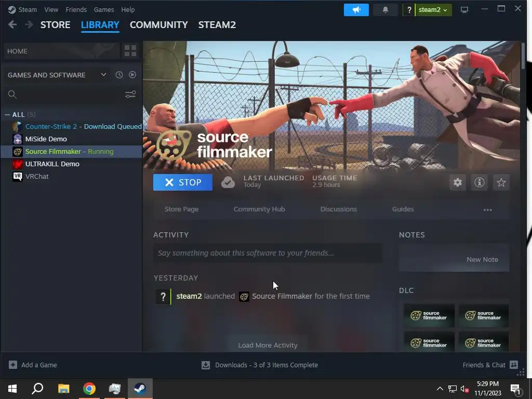Image resolution: width=532 pixels, height=399 pixels.
Task: Click steam2 username in activity feed
Action: [x=189, y=296]
